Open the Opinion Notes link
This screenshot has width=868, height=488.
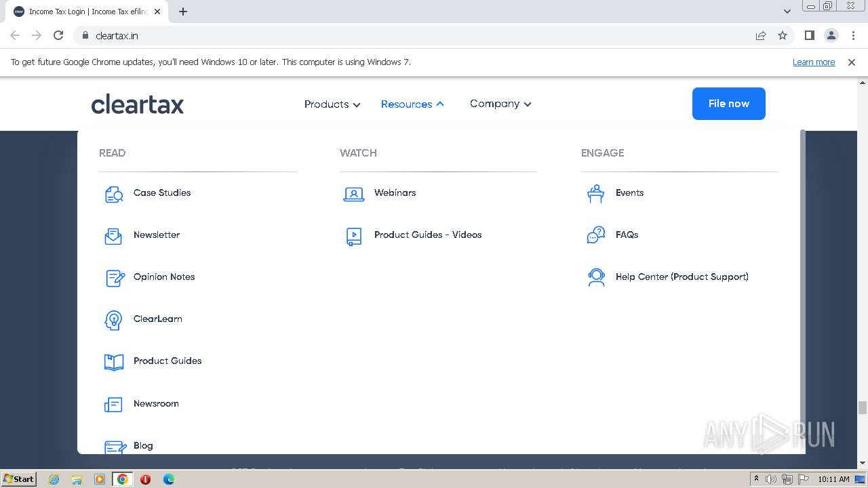click(164, 277)
